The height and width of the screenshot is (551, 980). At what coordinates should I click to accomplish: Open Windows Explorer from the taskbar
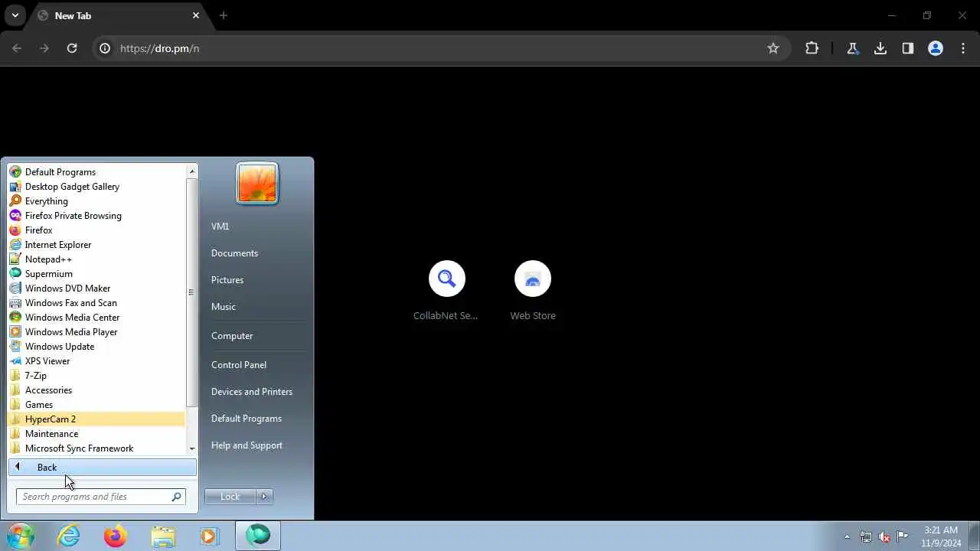162,536
